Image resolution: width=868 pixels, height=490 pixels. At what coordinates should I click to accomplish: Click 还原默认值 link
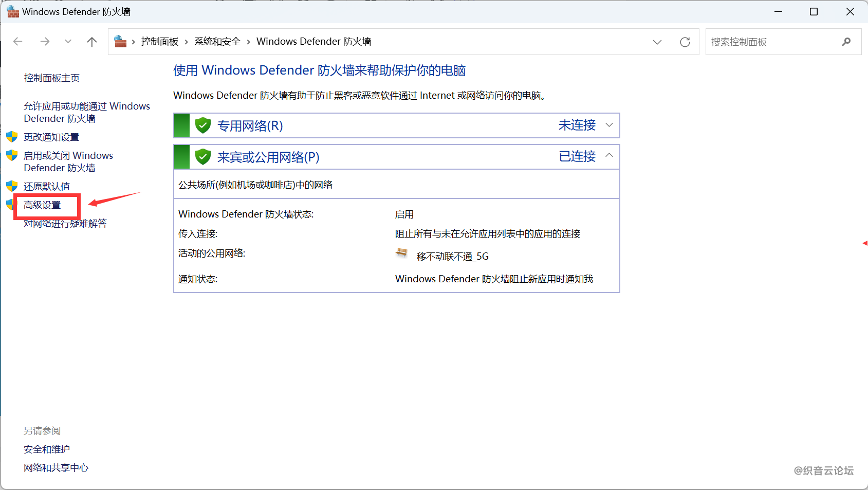tap(47, 187)
